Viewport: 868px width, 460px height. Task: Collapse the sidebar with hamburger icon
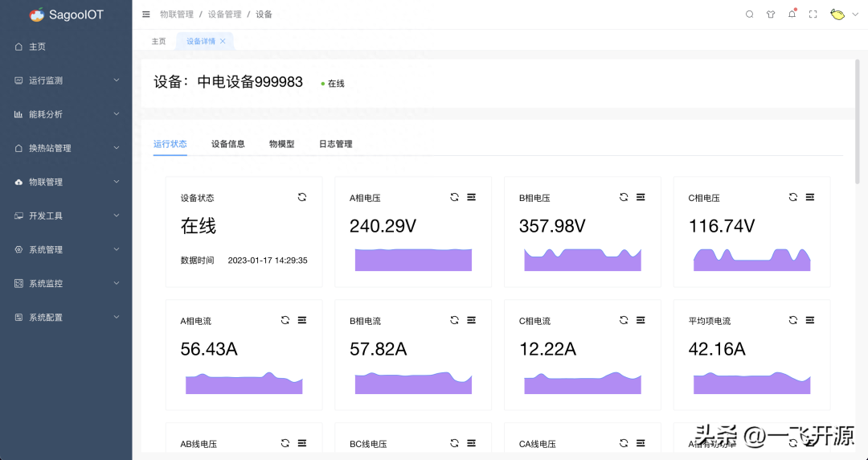pos(146,14)
